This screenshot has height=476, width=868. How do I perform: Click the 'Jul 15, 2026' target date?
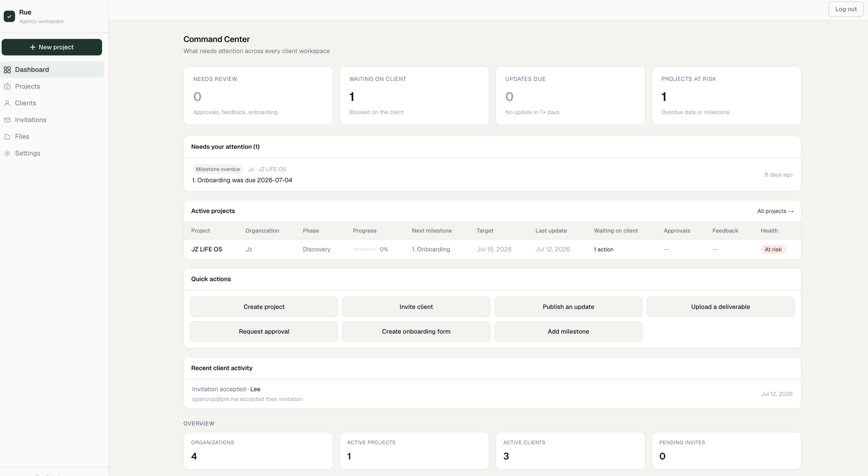coord(494,249)
